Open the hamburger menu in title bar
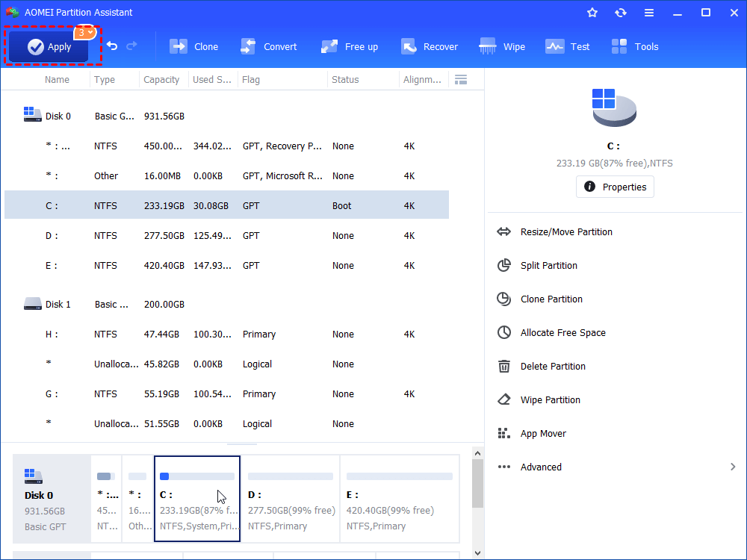 649,13
